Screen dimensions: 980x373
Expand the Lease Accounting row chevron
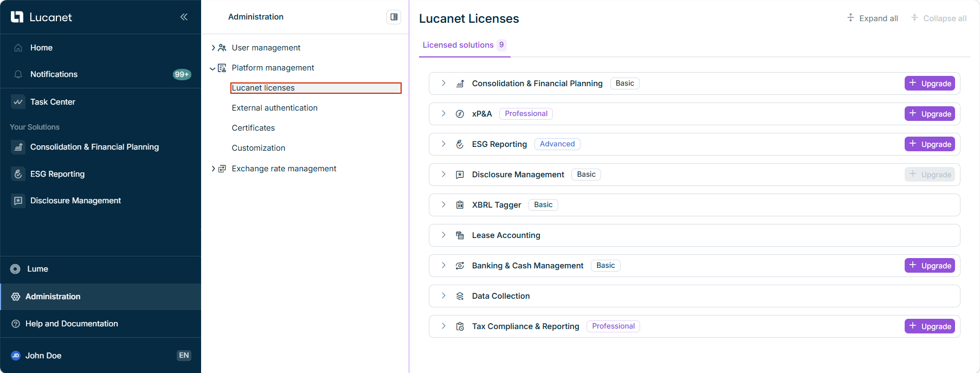click(x=443, y=235)
